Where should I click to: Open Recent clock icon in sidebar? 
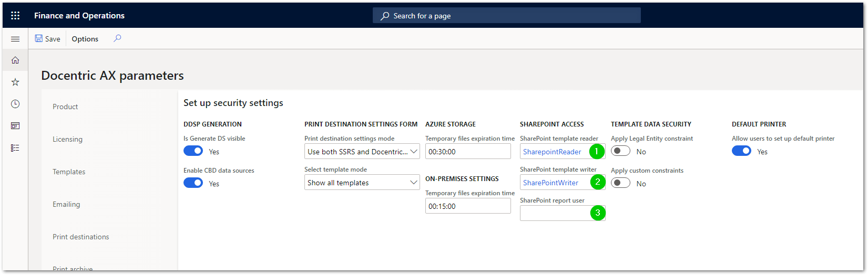(15, 104)
